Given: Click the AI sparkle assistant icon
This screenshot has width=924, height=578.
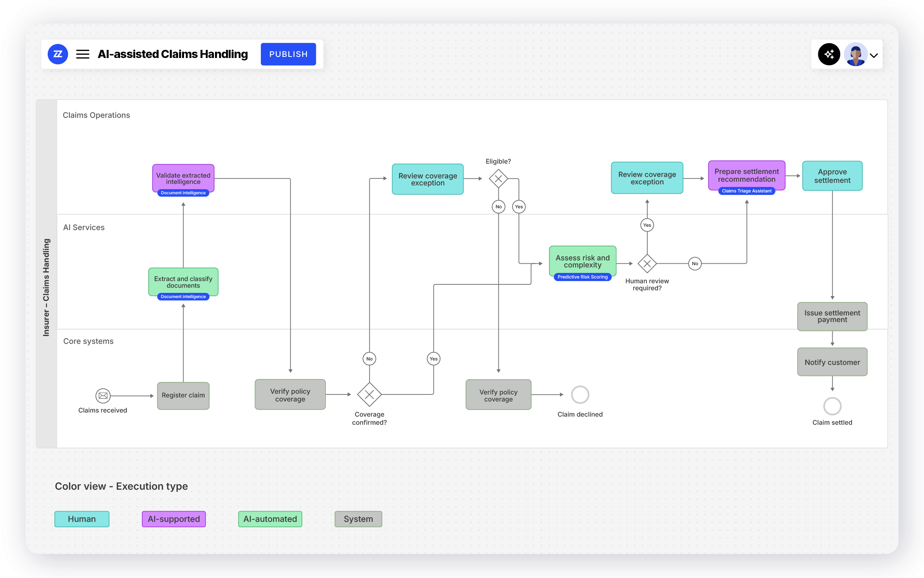Looking at the screenshot, I should 828,54.
